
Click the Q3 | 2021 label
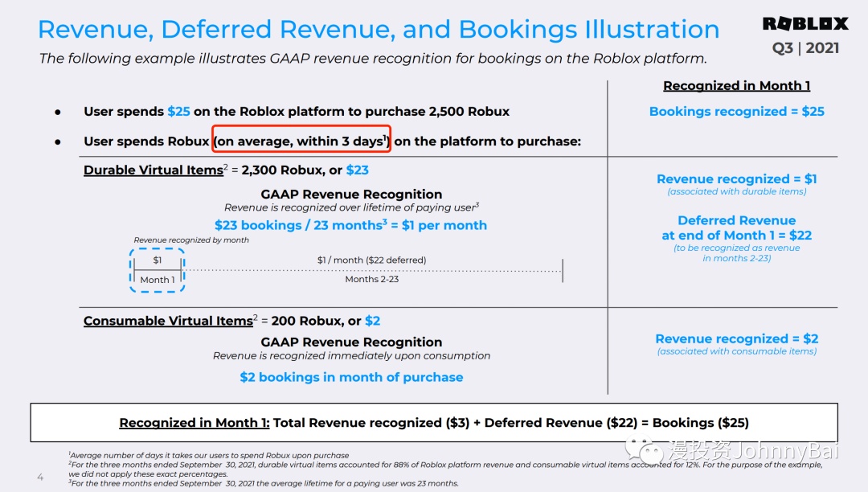pos(805,48)
